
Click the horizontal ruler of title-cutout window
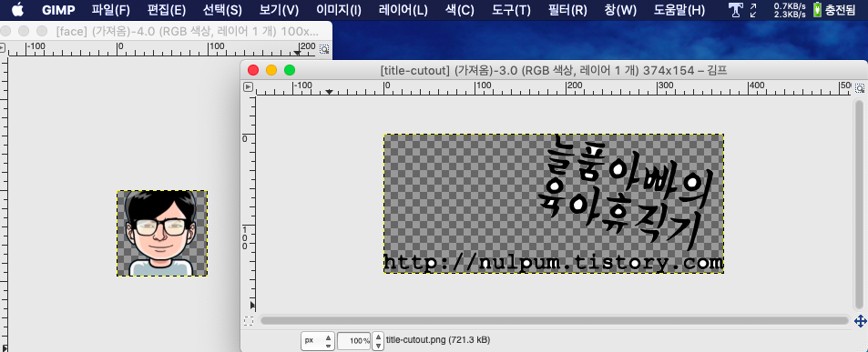pos(554,87)
